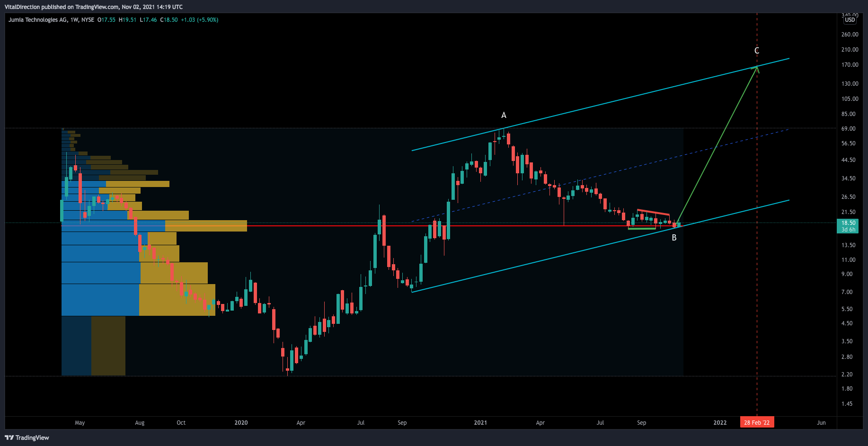
Task: Click the 9.00 price axis label
Action: (847, 274)
